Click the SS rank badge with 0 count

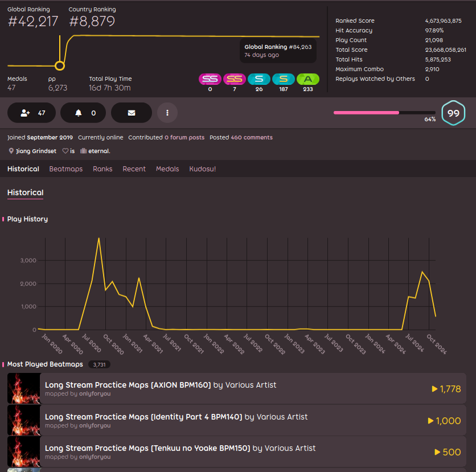pos(210,79)
